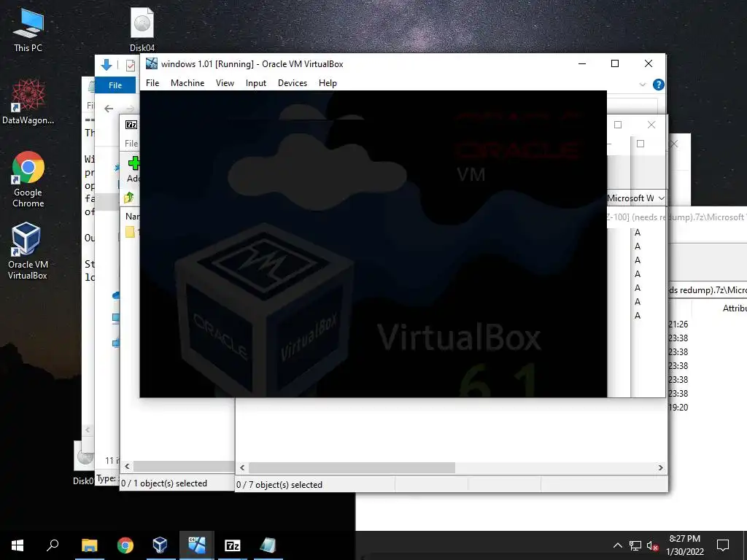Click the properties checkmark icon in Explorer title bar
The height and width of the screenshot is (560, 747).
coord(130,65)
